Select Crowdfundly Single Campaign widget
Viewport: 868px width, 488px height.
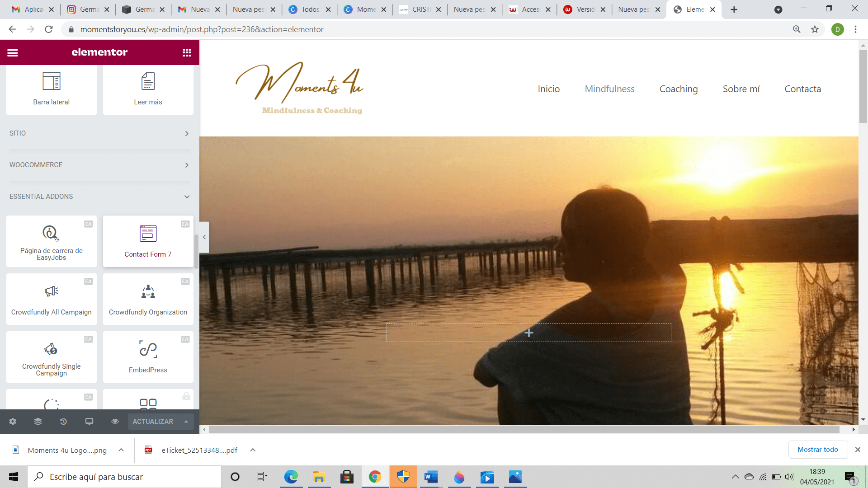[x=52, y=357]
